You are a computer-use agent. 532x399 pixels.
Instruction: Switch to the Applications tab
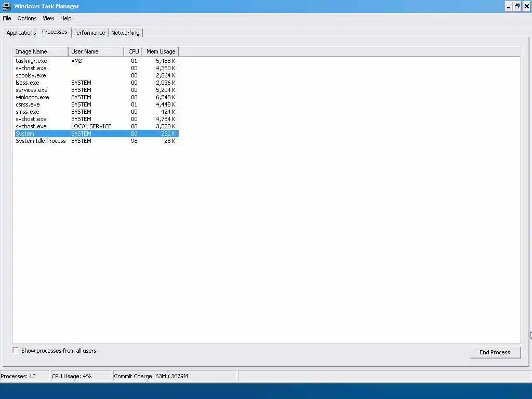click(21, 33)
